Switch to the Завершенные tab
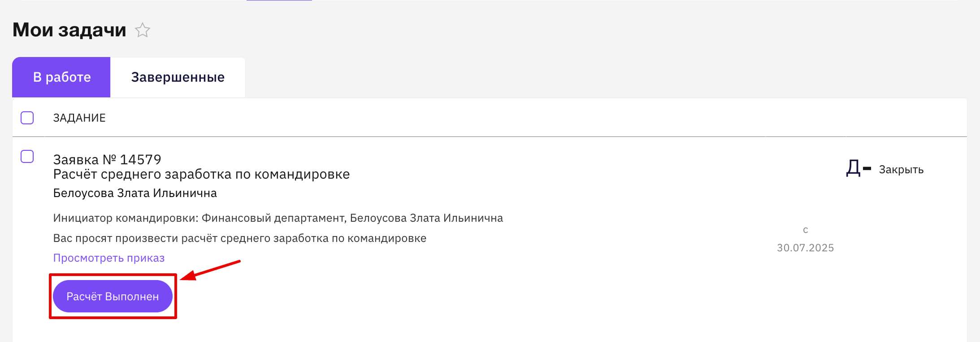Screen dimensions: 980x342 pos(178,77)
